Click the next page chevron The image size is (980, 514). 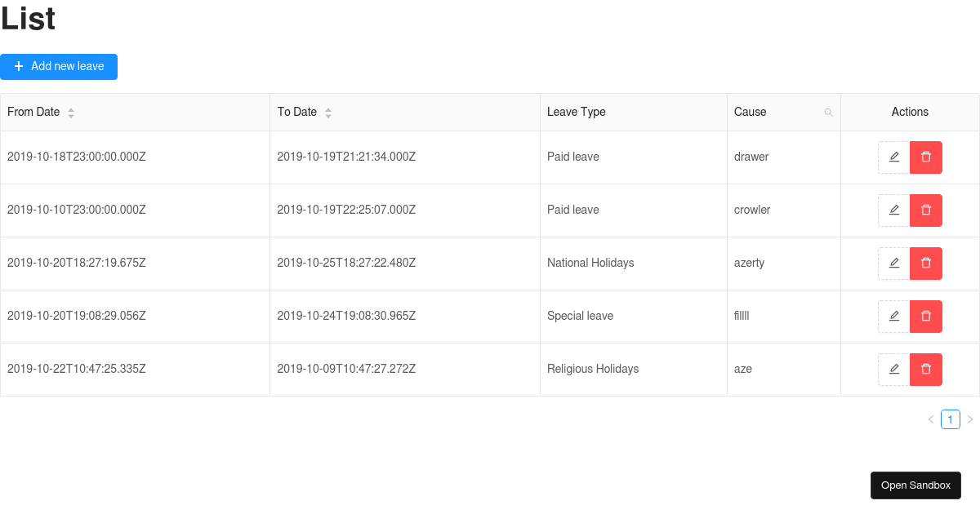971,419
